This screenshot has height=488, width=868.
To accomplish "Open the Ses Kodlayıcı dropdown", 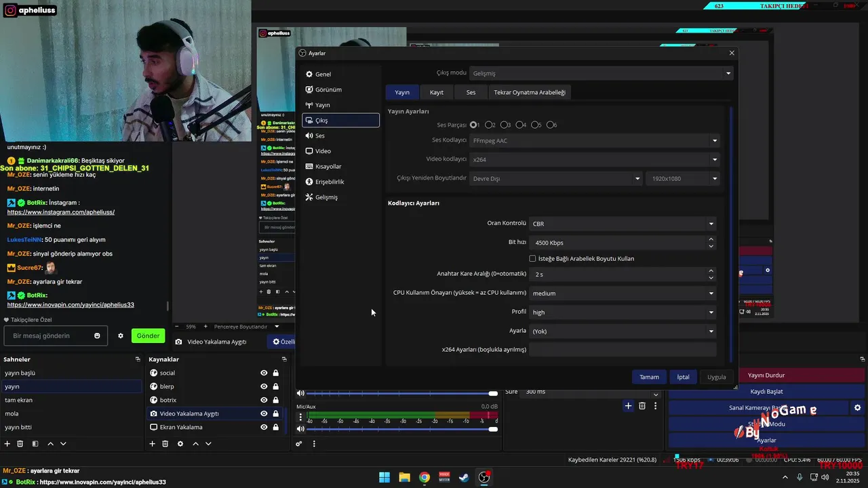I will [x=594, y=141].
